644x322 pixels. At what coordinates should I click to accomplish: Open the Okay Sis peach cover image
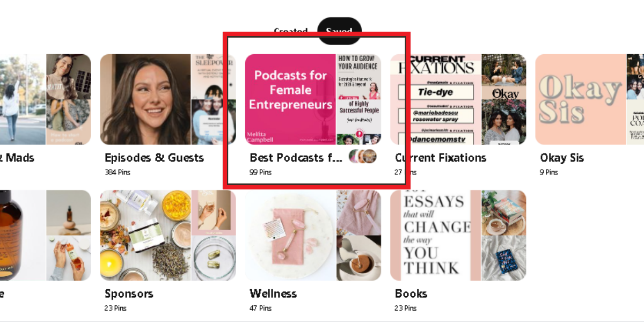580,99
